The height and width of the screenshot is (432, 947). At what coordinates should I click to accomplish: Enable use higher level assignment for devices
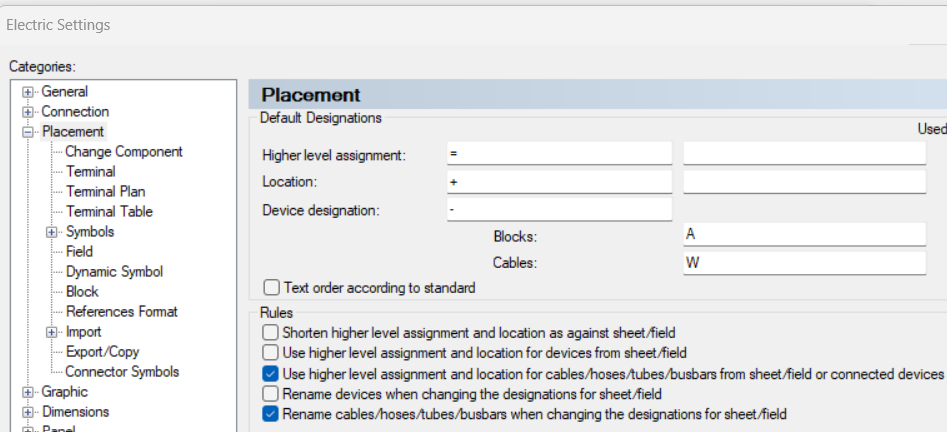click(270, 353)
